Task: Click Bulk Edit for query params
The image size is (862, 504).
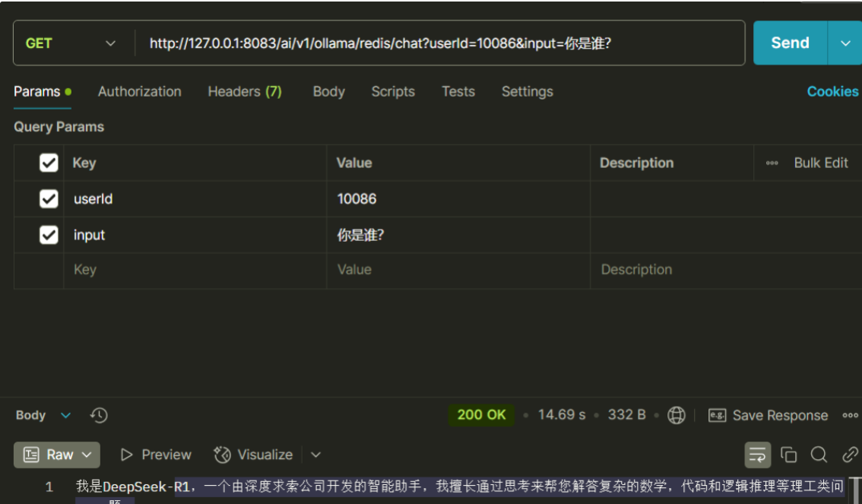Action: click(821, 163)
